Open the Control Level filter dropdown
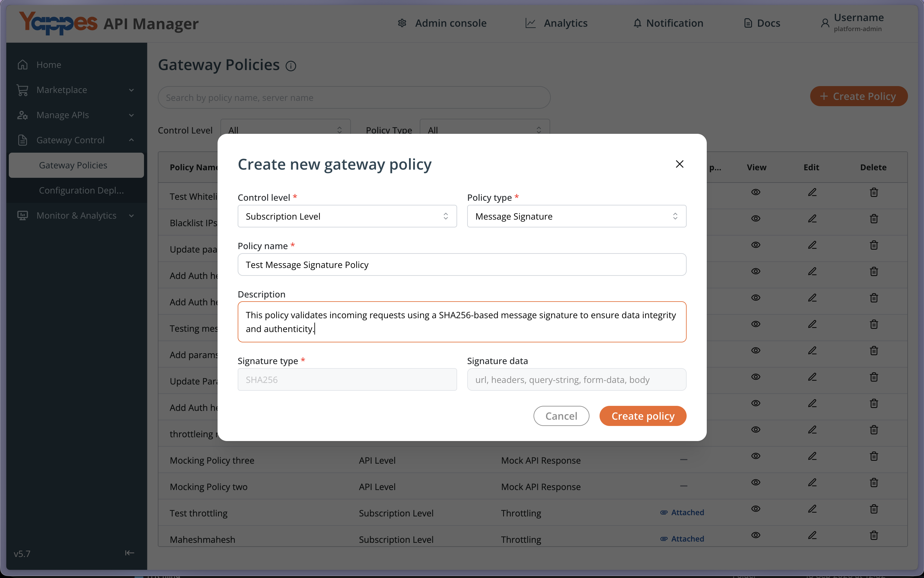 pyautogui.click(x=285, y=130)
